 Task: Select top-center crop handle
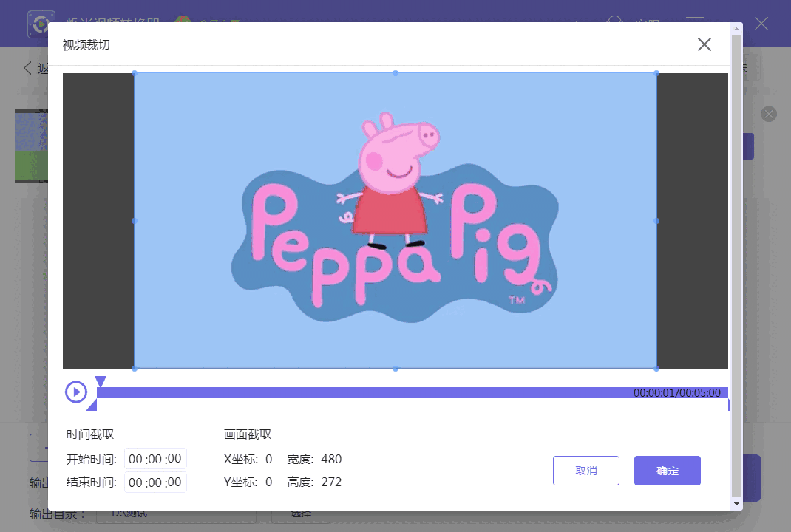(395, 73)
